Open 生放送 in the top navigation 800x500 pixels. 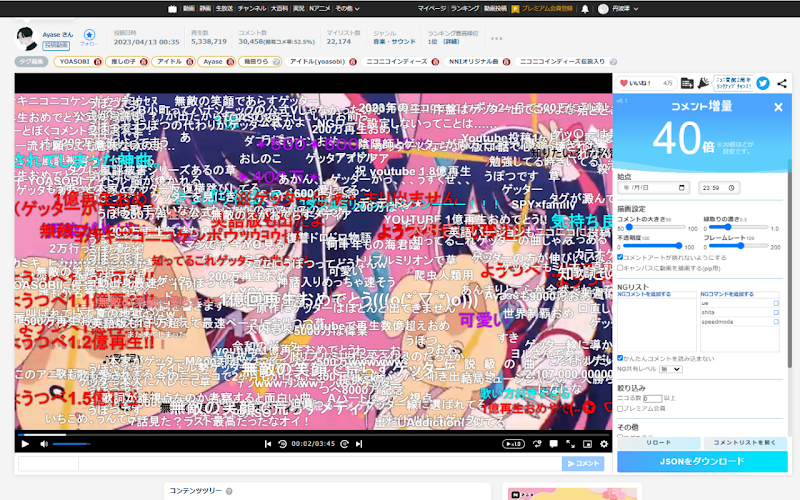[223, 9]
